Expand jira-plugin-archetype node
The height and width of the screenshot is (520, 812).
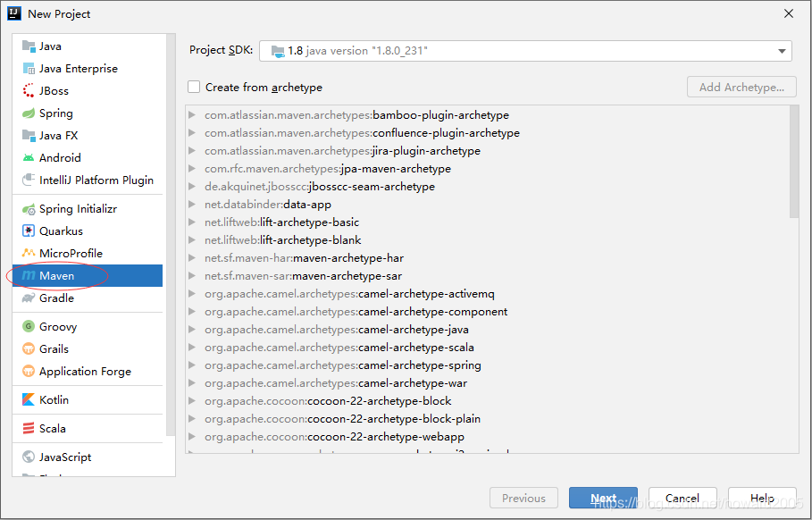tap(192, 151)
